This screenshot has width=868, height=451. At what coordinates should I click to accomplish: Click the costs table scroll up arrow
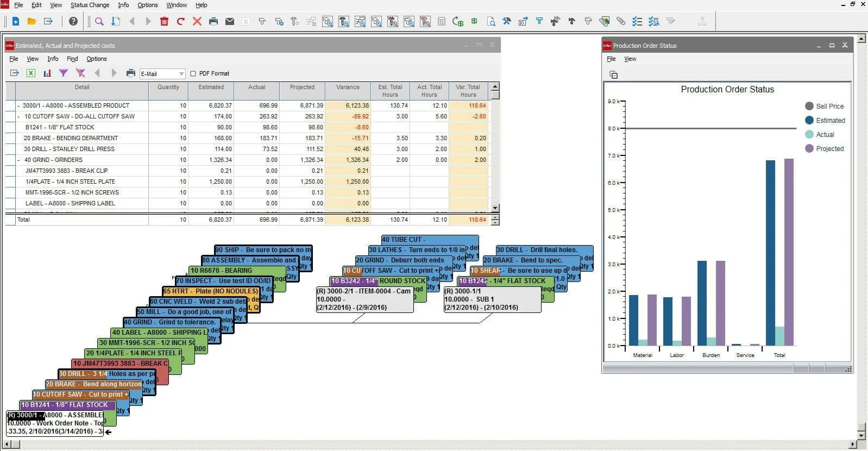[x=495, y=86]
